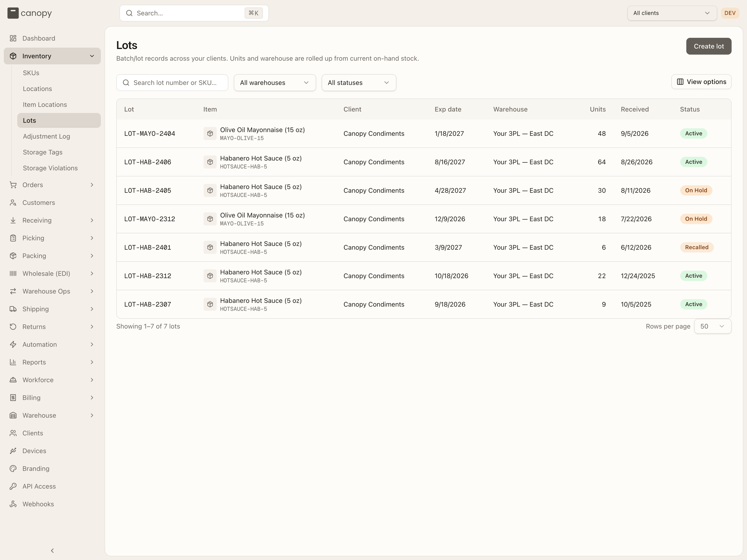Open the All clients selector
The width and height of the screenshot is (747, 560).
672,13
